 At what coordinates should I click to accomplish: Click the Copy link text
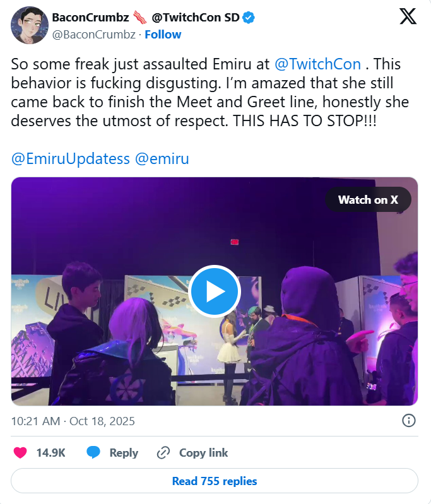click(x=203, y=452)
